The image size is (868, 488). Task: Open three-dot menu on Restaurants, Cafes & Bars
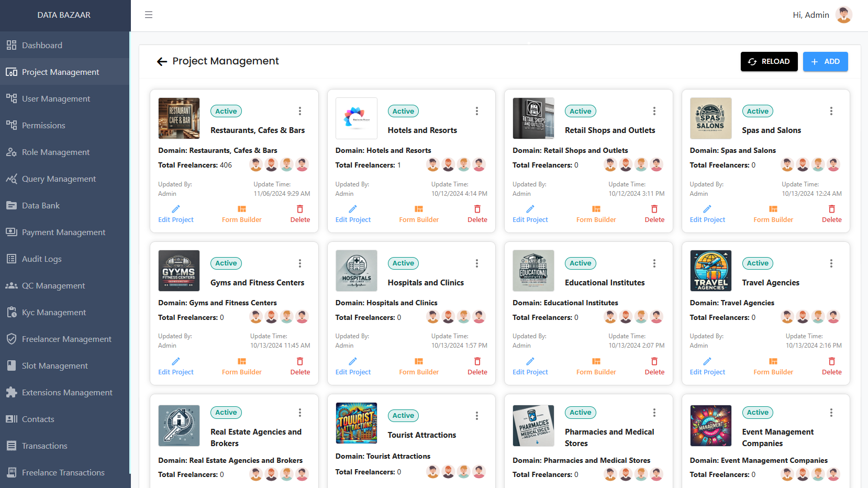(300, 111)
